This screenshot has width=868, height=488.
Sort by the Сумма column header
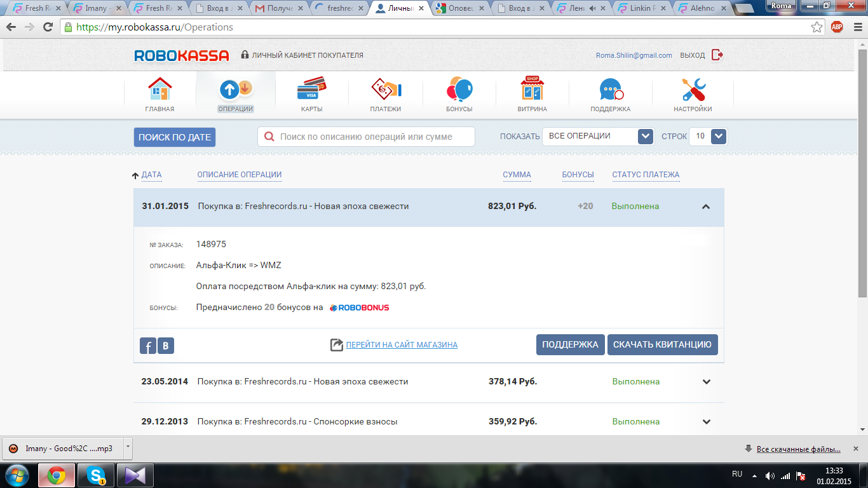point(517,175)
